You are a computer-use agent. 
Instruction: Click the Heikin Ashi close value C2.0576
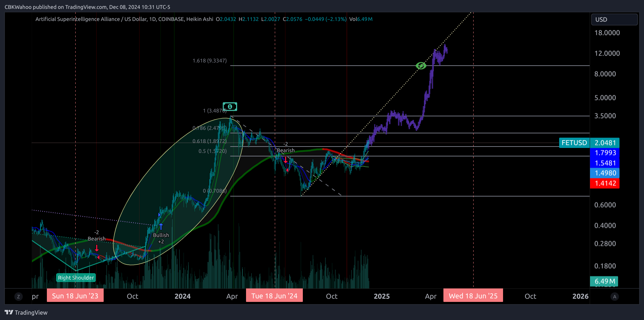[x=293, y=19]
